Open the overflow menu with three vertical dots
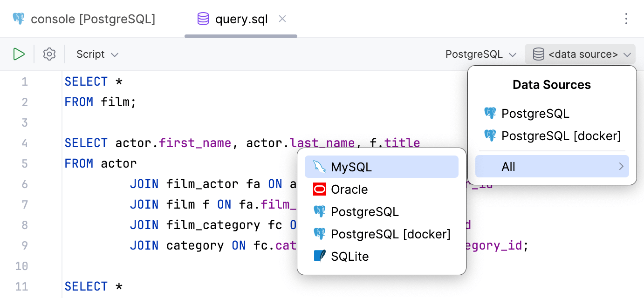Viewport: 644px width, 298px height. pyautogui.click(x=626, y=19)
